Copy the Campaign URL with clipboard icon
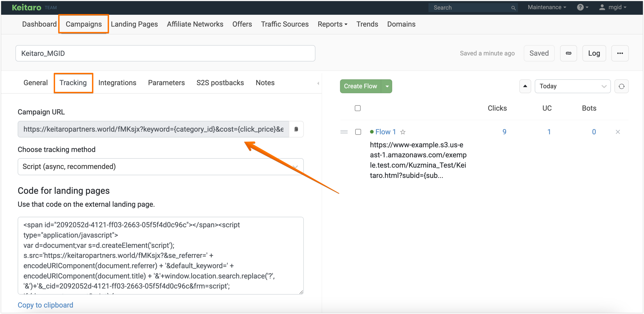The image size is (644, 314). [296, 129]
